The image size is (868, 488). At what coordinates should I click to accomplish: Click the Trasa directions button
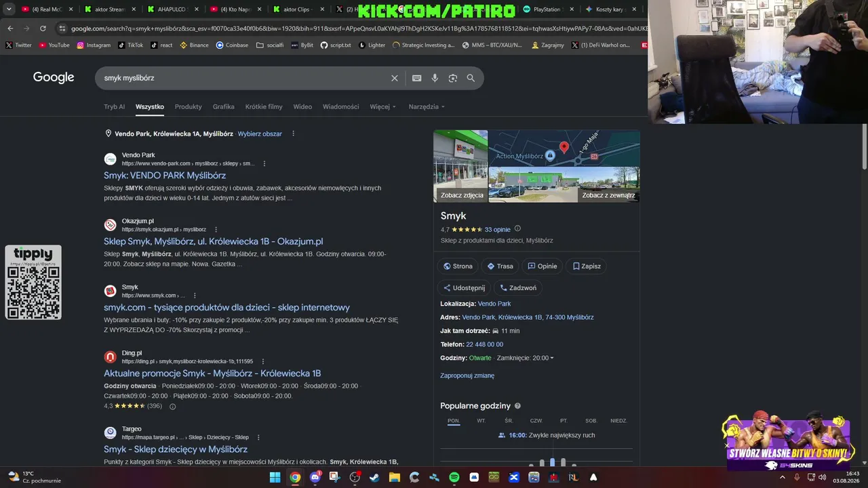[x=500, y=266]
